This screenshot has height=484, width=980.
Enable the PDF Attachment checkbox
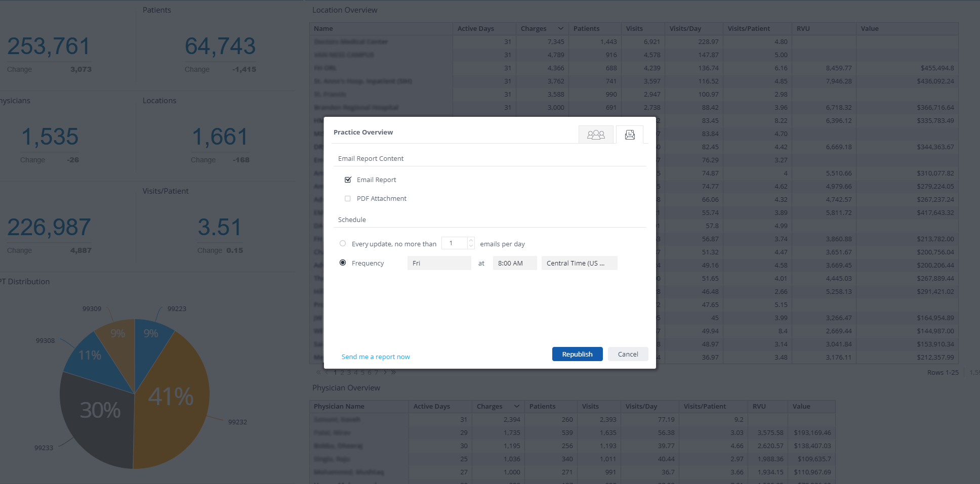[348, 198]
